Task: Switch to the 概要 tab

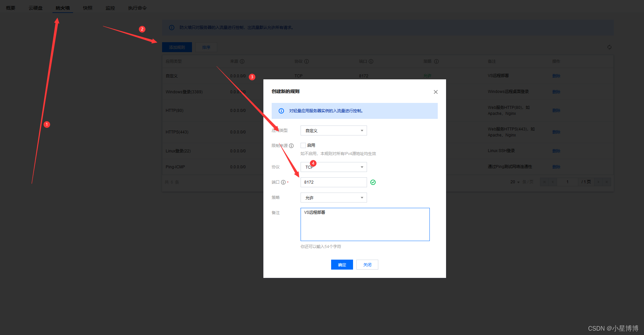Action: (11, 8)
